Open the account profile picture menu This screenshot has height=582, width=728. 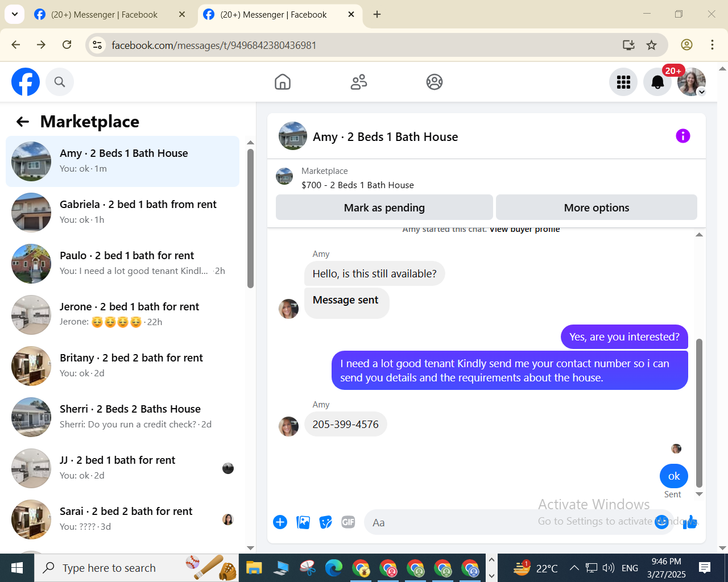692,82
